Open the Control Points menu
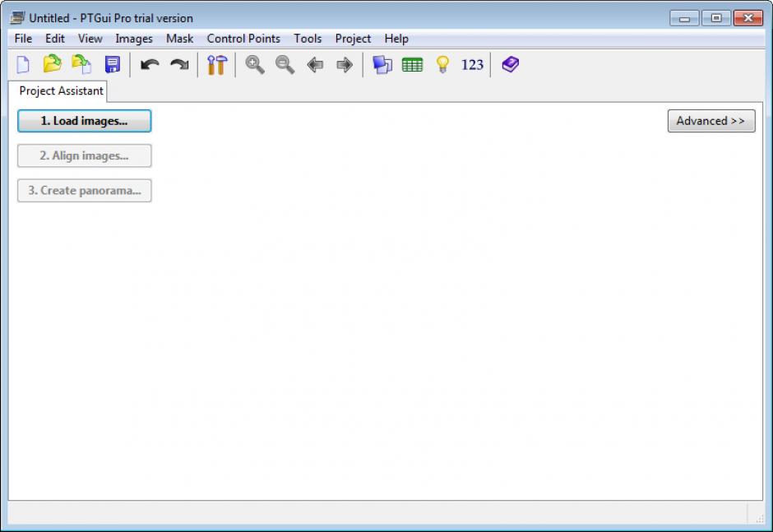Screen dimensions: 773x532 pos(243,39)
